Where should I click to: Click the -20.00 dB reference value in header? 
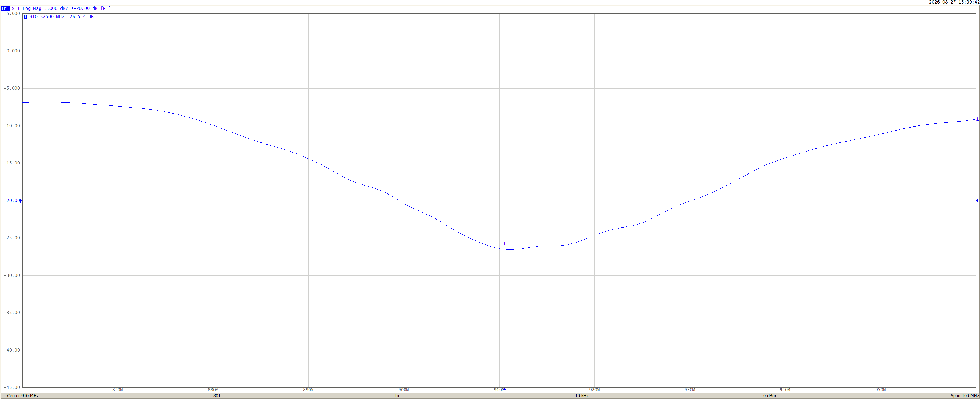point(86,8)
